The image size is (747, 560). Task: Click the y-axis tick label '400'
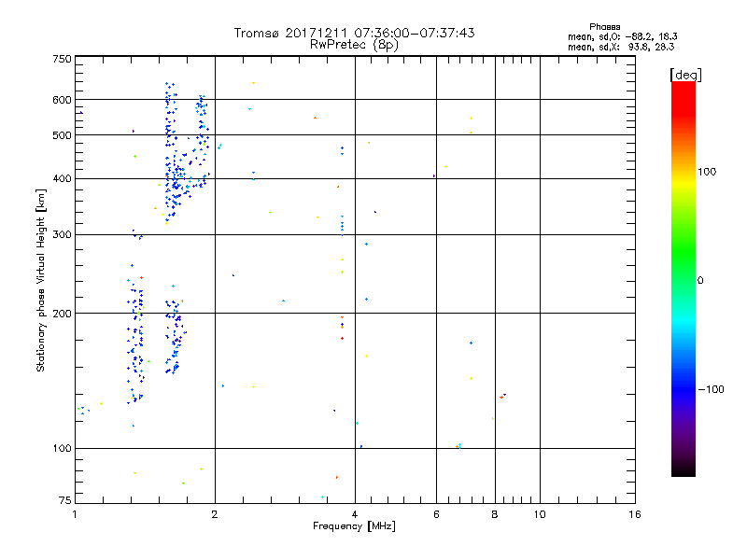point(62,178)
